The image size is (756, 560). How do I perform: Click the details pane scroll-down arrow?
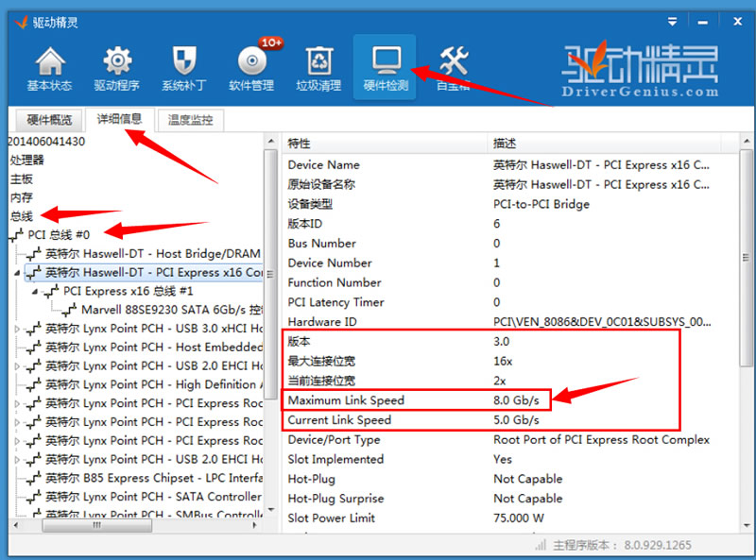[x=747, y=525]
